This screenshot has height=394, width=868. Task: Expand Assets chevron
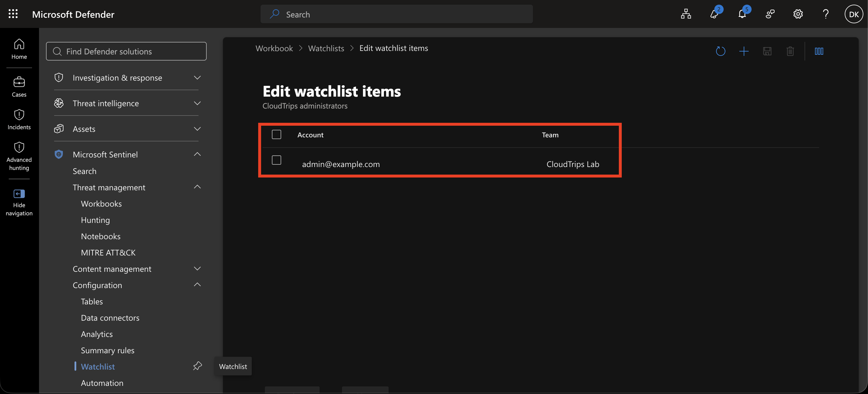pyautogui.click(x=197, y=129)
